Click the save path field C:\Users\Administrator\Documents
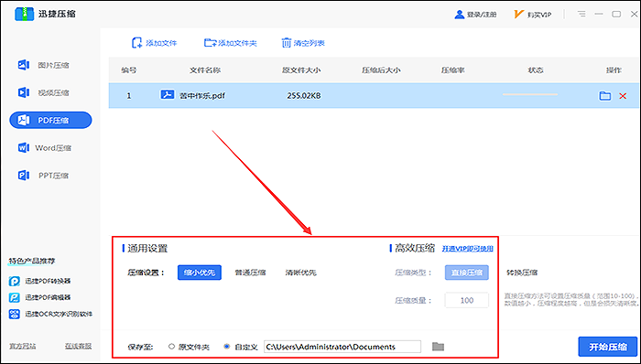Image resolution: width=641 pixels, height=364 pixels. tap(342, 347)
